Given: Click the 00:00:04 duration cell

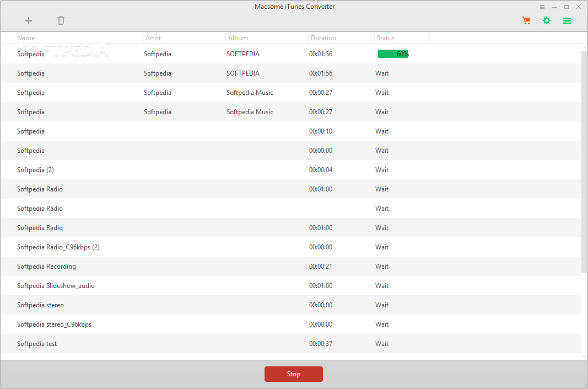Looking at the screenshot, I should [321, 170].
